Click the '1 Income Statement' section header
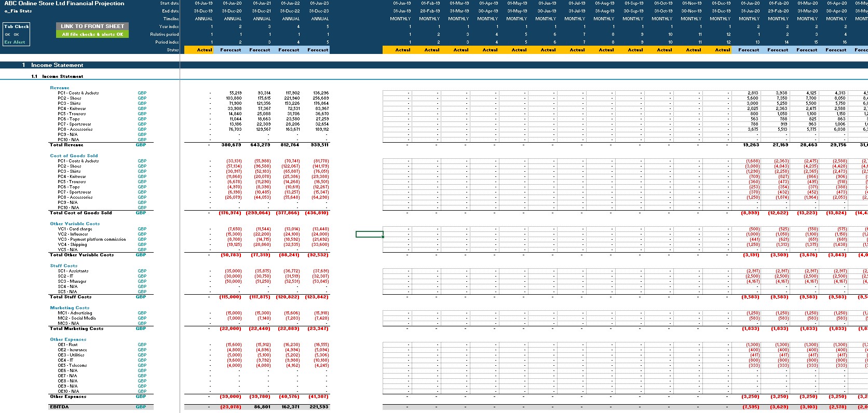Image resolution: width=868 pixels, height=413 pixels. [52, 65]
